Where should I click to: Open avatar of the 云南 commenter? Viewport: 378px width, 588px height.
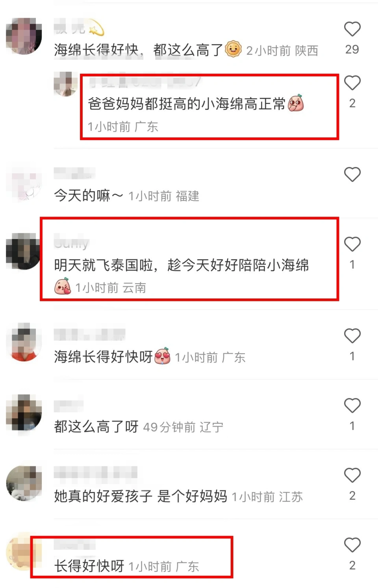pos(23,251)
